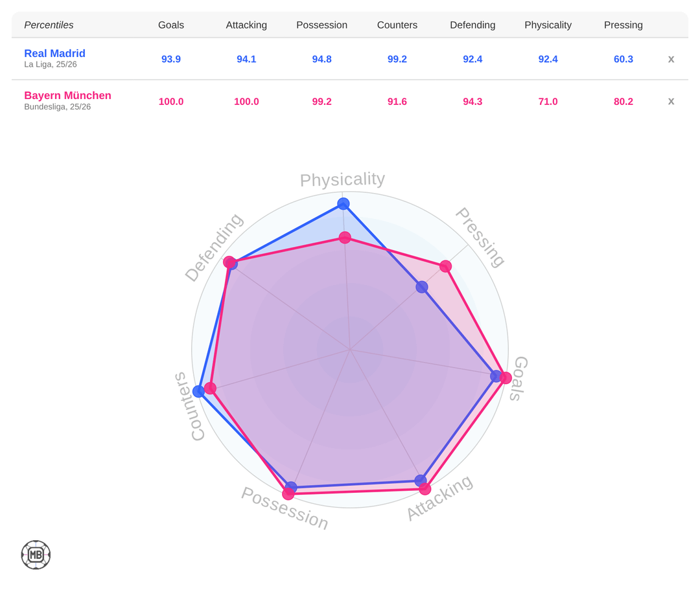
Task: Click the Percentiles header label
Action: point(49,25)
